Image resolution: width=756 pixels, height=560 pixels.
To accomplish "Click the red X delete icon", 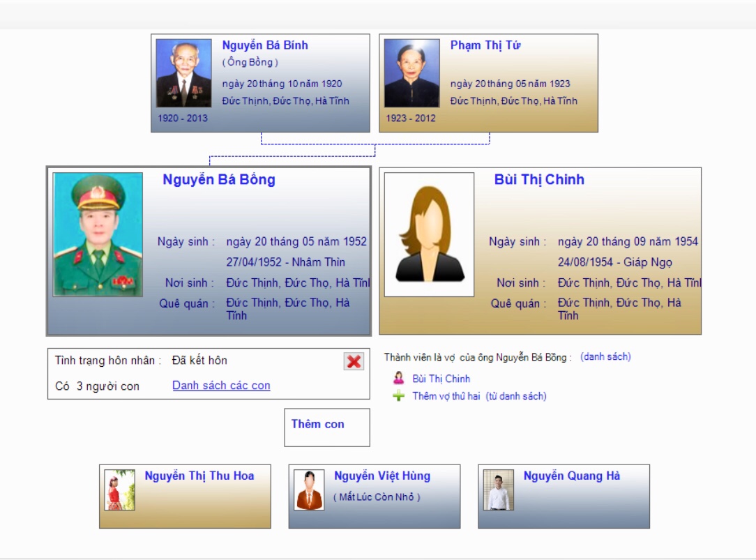I will tap(354, 361).
